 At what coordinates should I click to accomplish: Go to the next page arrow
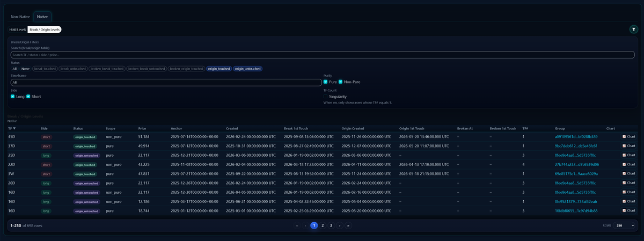340,226
